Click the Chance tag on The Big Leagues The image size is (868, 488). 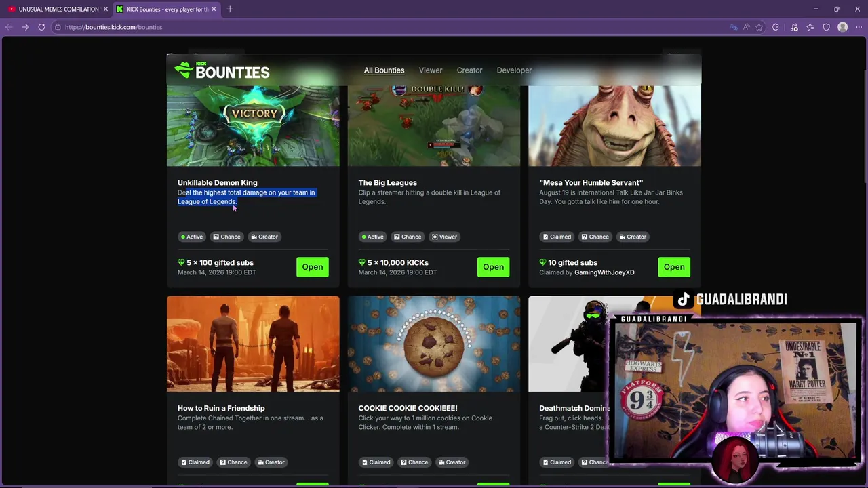click(x=408, y=237)
